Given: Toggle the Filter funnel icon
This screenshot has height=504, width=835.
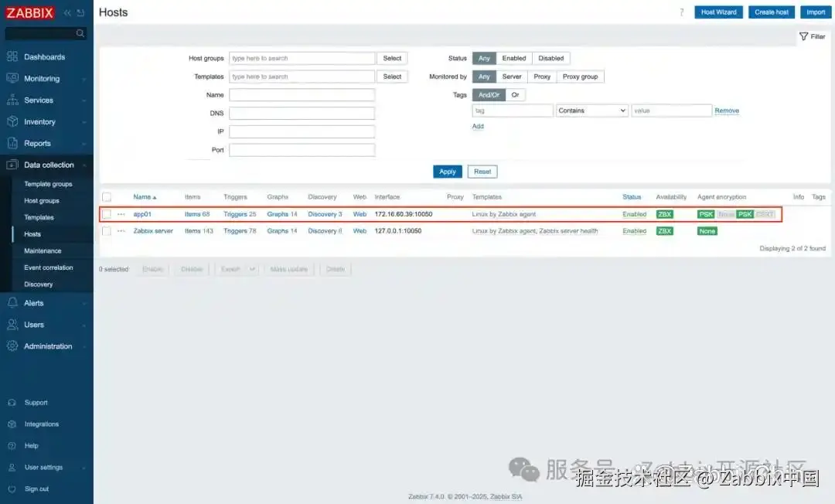Looking at the screenshot, I should tap(803, 37).
